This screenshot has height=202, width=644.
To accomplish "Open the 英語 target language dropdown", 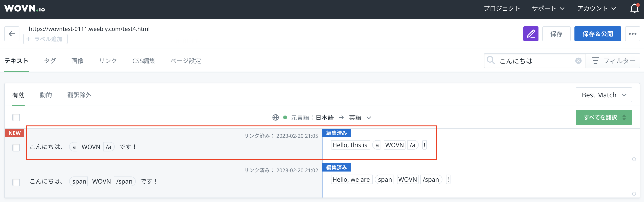I will click(360, 117).
